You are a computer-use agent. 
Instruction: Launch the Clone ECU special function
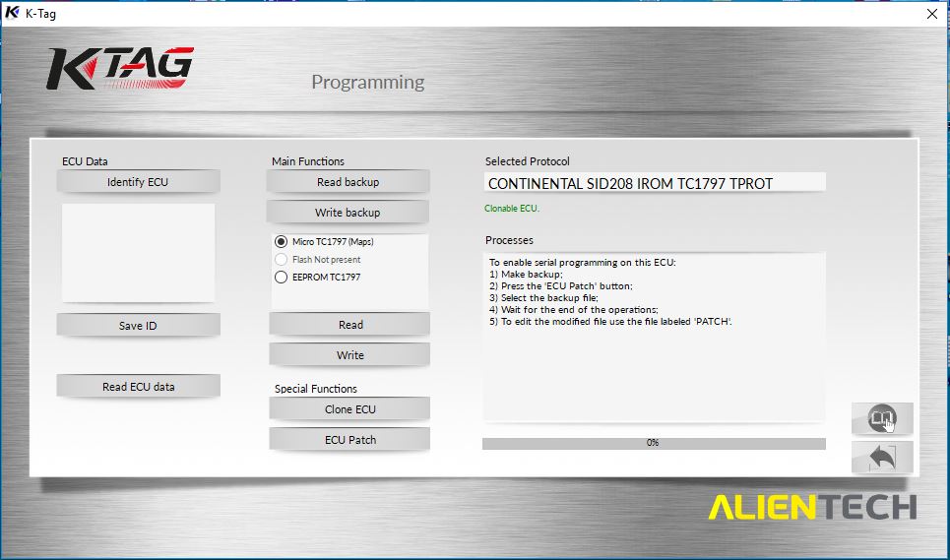349,409
